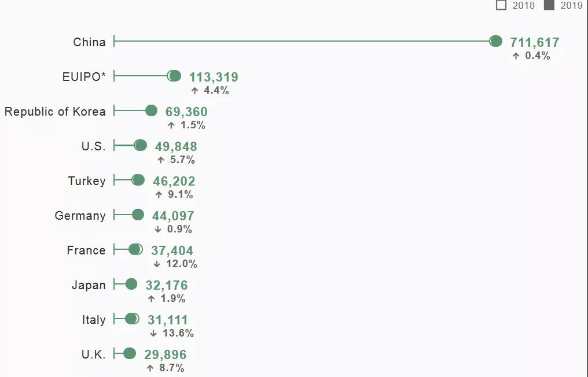
Task: Click the Republic of Korea label
Action: click(x=55, y=112)
